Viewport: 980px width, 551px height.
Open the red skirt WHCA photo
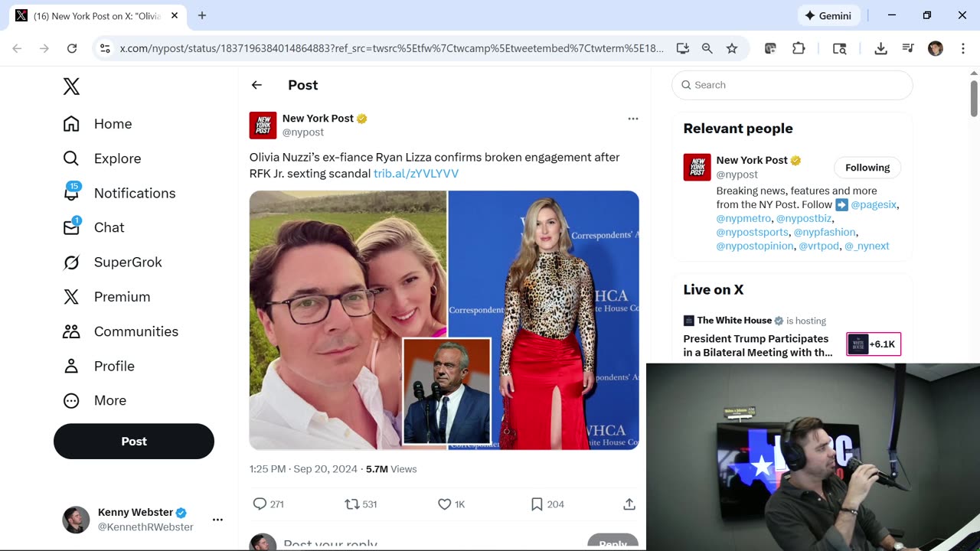(544, 320)
